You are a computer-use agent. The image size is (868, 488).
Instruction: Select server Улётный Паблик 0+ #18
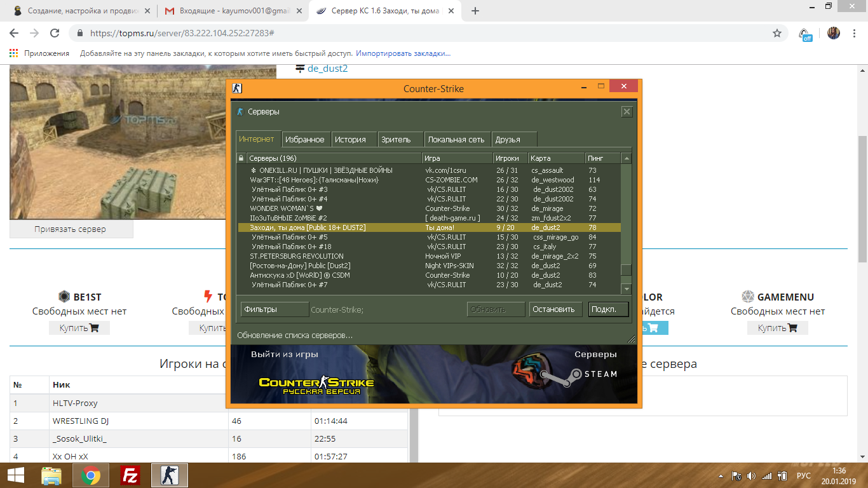tap(429, 247)
